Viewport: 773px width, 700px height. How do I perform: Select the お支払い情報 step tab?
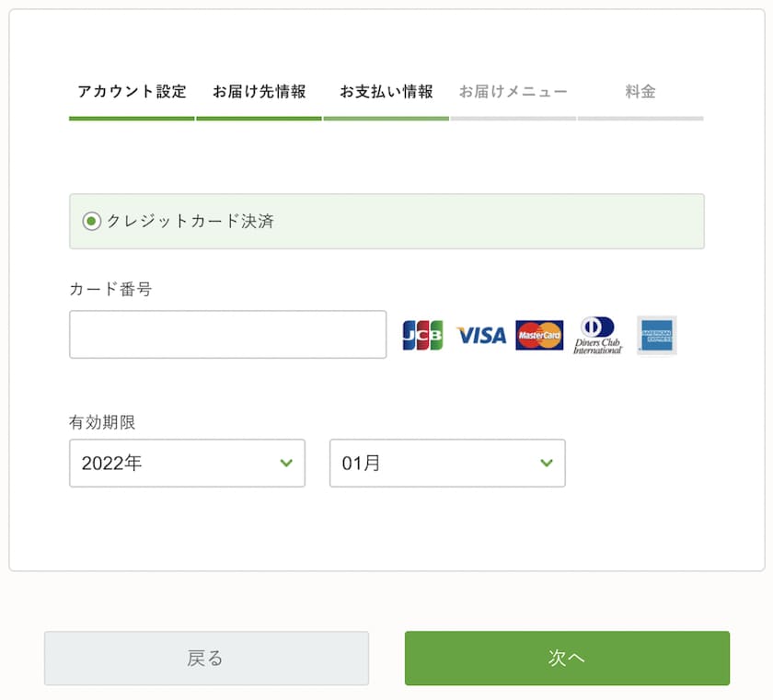pos(386,92)
